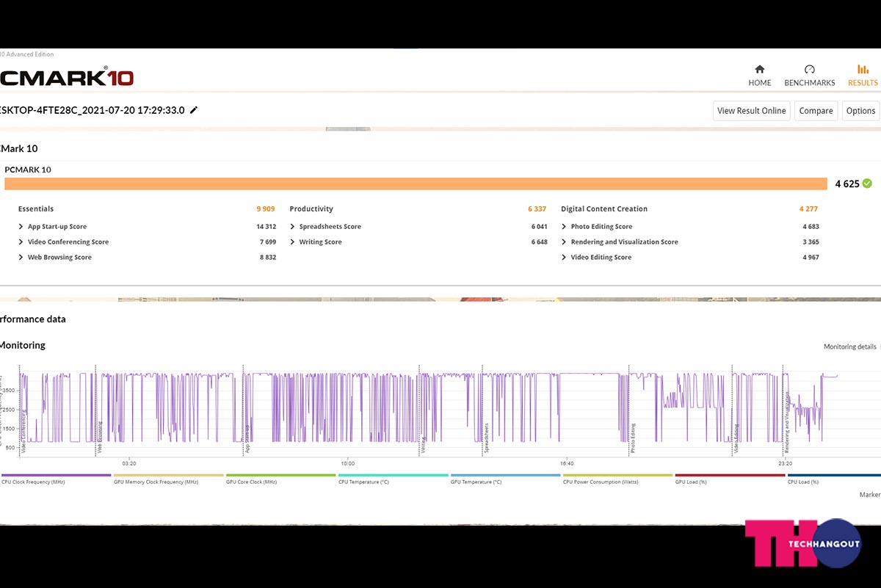The image size is (881, 588).
Task: Click the 23:20 time axis label
Action: pyautogui.click(x=786, y=464)
